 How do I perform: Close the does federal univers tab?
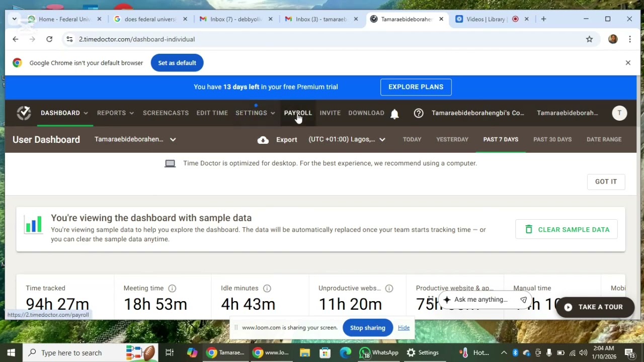pos(185,19)
